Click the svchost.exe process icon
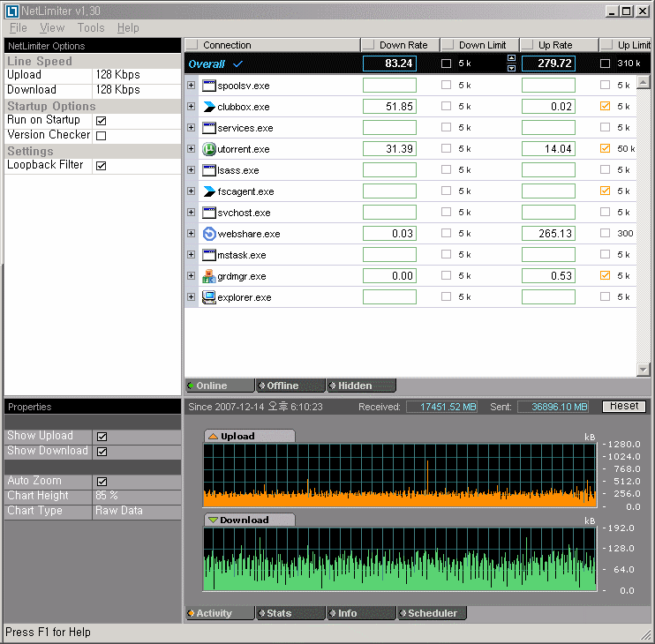The height and width of the screenshot is (644, 655). coord(208,213)
